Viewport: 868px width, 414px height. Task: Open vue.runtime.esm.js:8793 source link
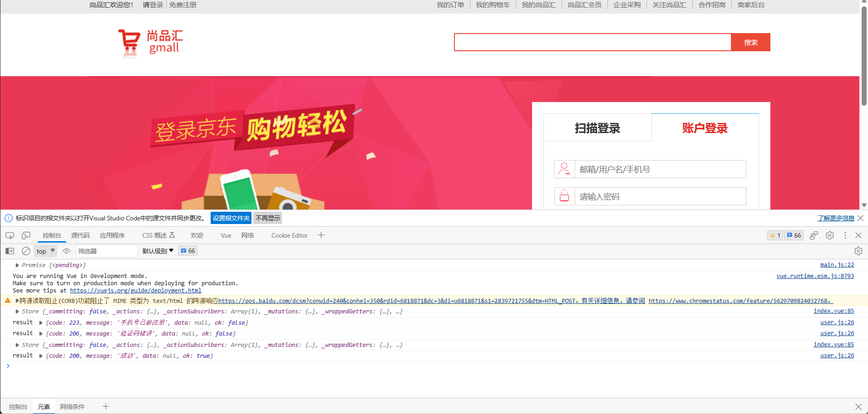coord(815,276)
